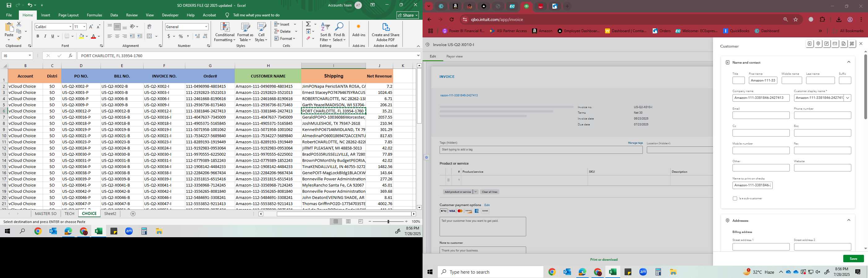Apply Italic formatting in Excel ribbon

[x=45, y=36]
